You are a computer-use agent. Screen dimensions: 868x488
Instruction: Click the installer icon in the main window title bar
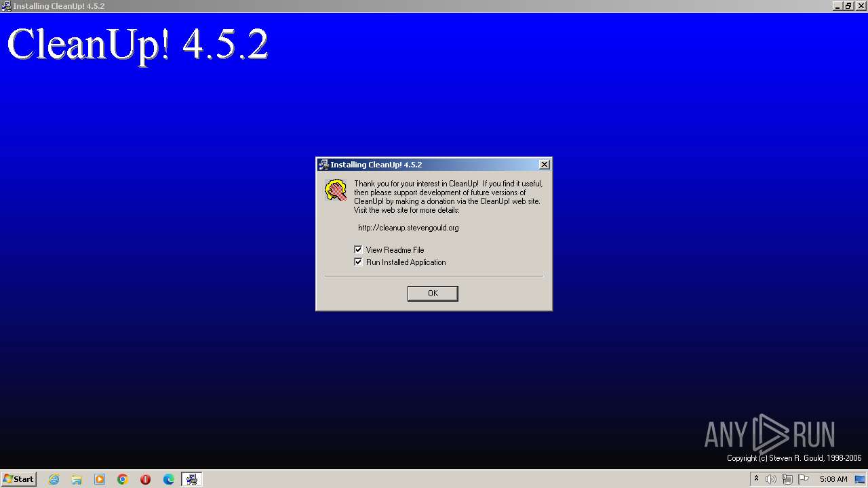click(6, 6)
